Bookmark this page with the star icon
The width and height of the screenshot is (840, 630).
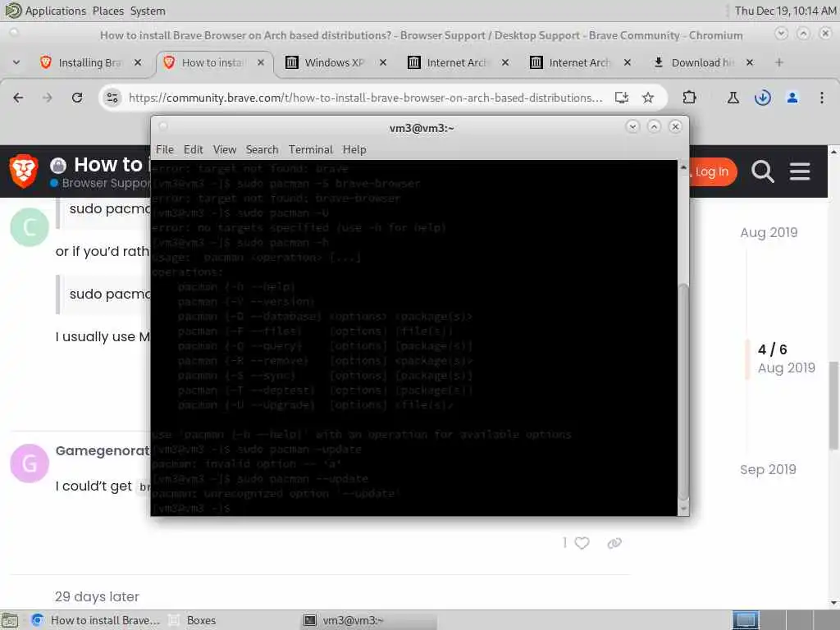tap(648, 98)
